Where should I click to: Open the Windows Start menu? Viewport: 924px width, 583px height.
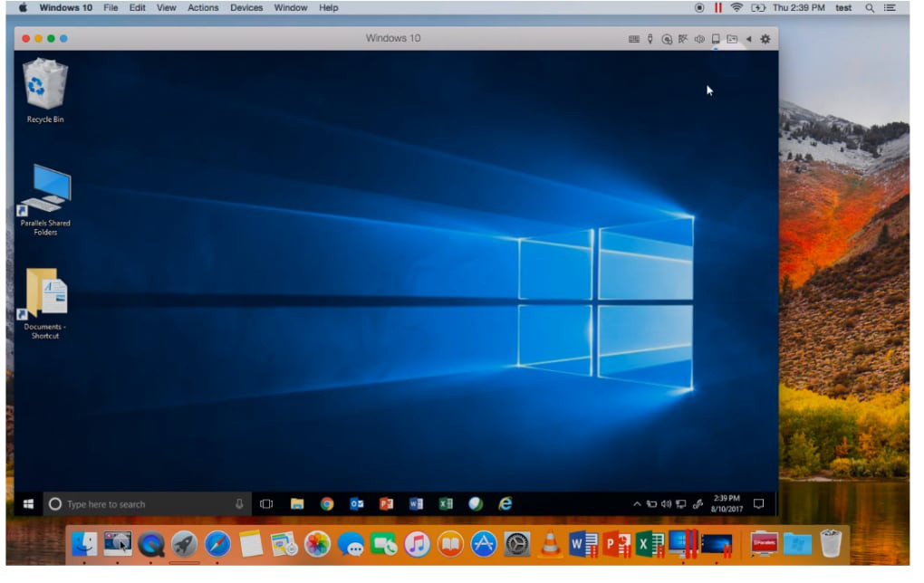28,504
